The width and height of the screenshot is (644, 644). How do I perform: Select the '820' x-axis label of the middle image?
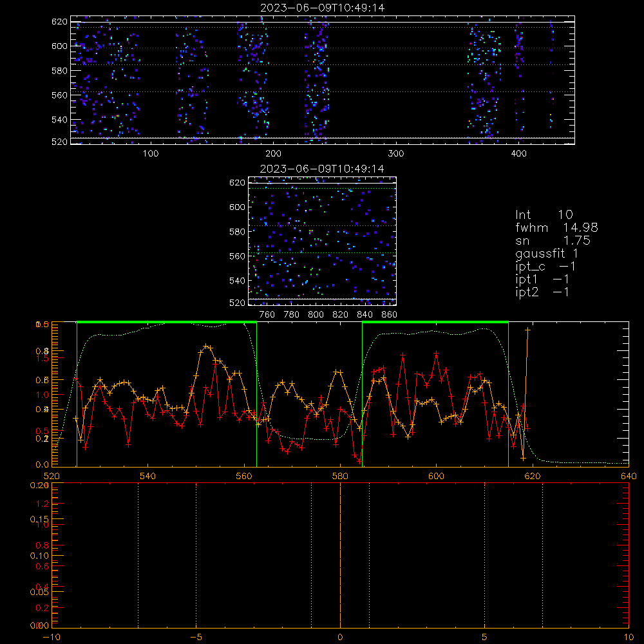[341, 315]
